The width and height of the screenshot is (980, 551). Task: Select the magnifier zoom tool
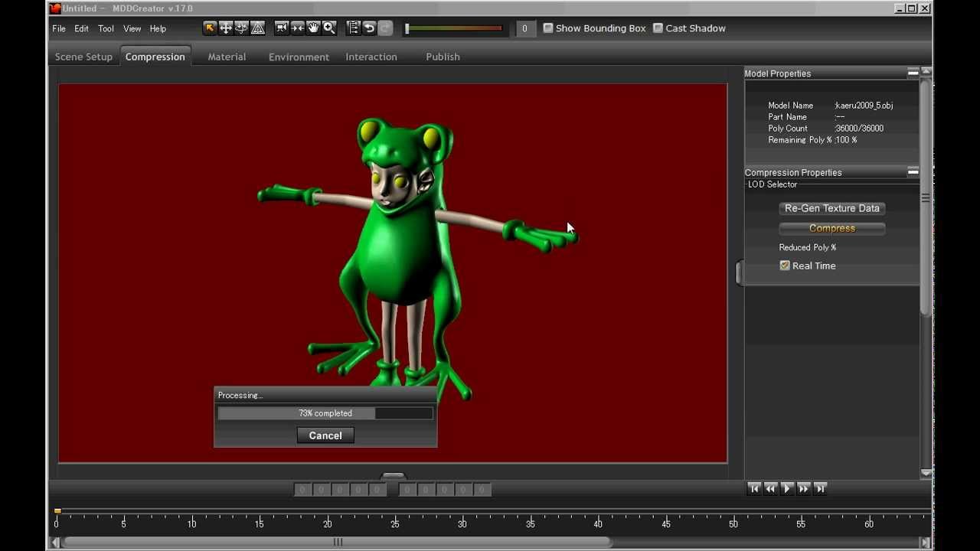329,28
